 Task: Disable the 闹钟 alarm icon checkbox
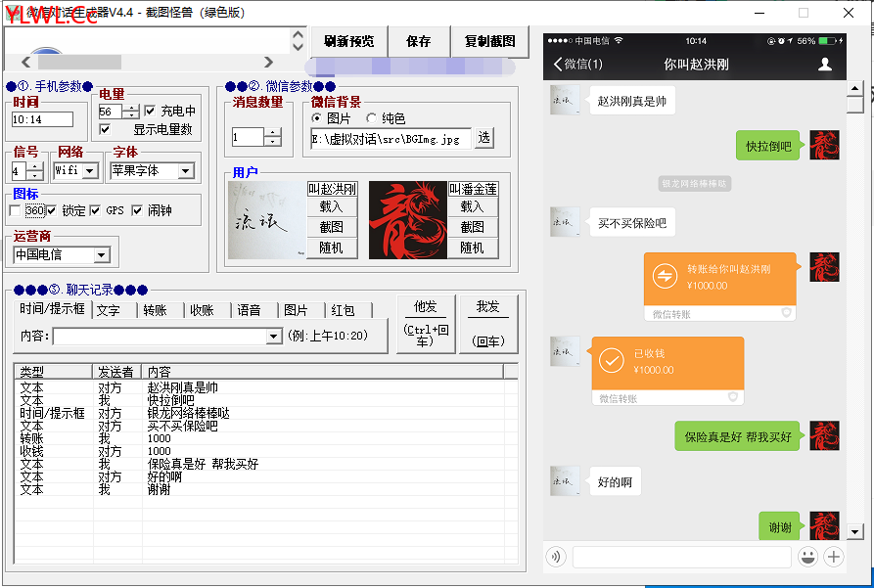click(137, 210)
